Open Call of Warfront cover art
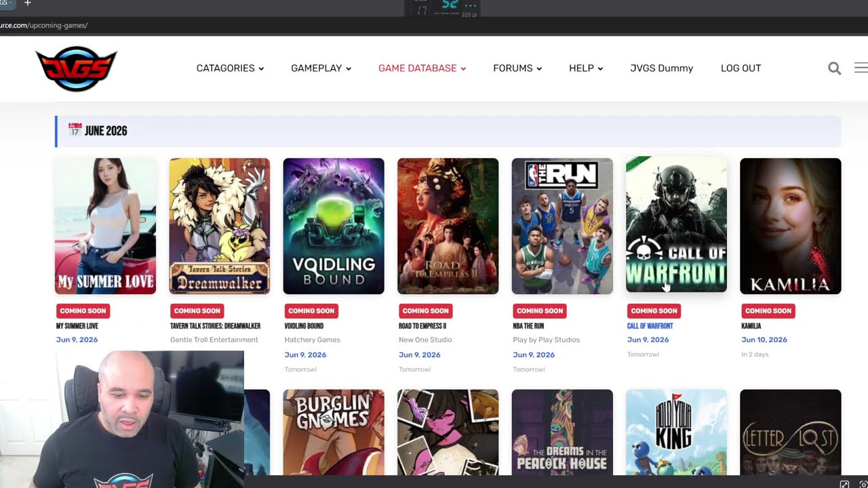The width and height of the screenshot is (868, 488). (676, 226)
